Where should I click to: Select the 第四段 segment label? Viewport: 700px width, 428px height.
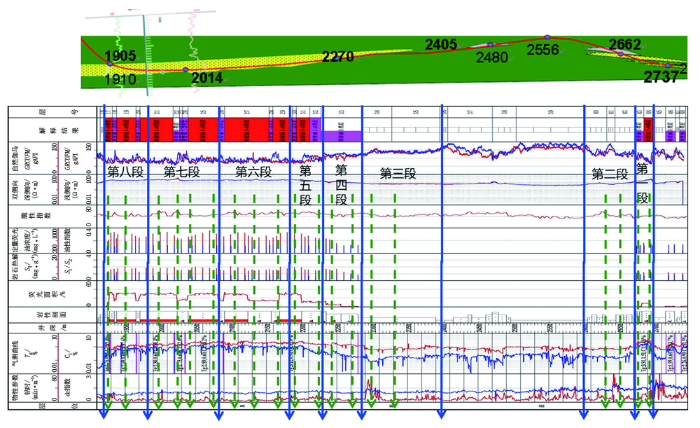[x=341, y=184]
